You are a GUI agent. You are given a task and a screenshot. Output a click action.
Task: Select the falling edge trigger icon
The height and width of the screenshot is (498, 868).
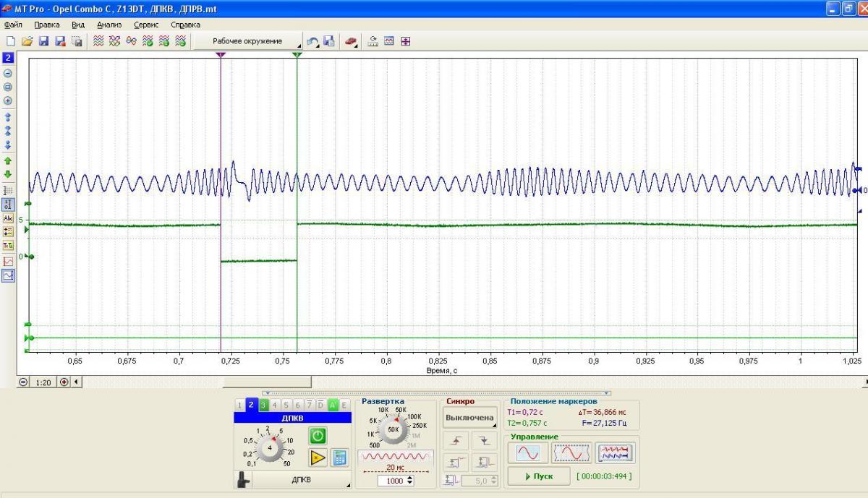[484, 440]
